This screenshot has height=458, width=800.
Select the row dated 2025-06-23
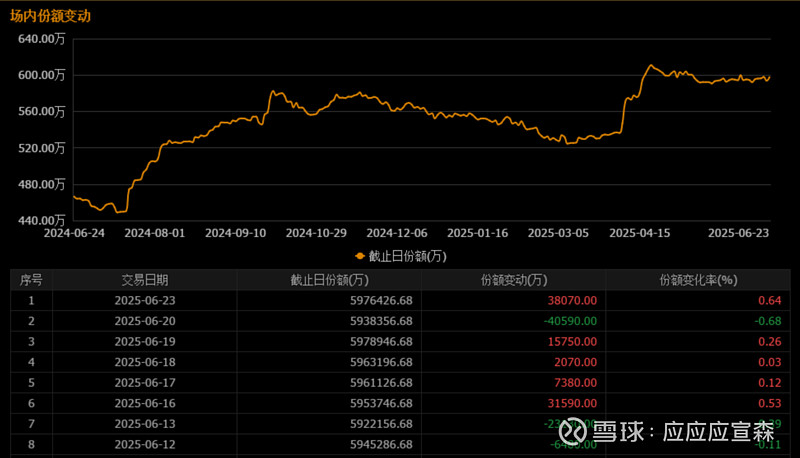pyautogui.click(x=145, y=299)
